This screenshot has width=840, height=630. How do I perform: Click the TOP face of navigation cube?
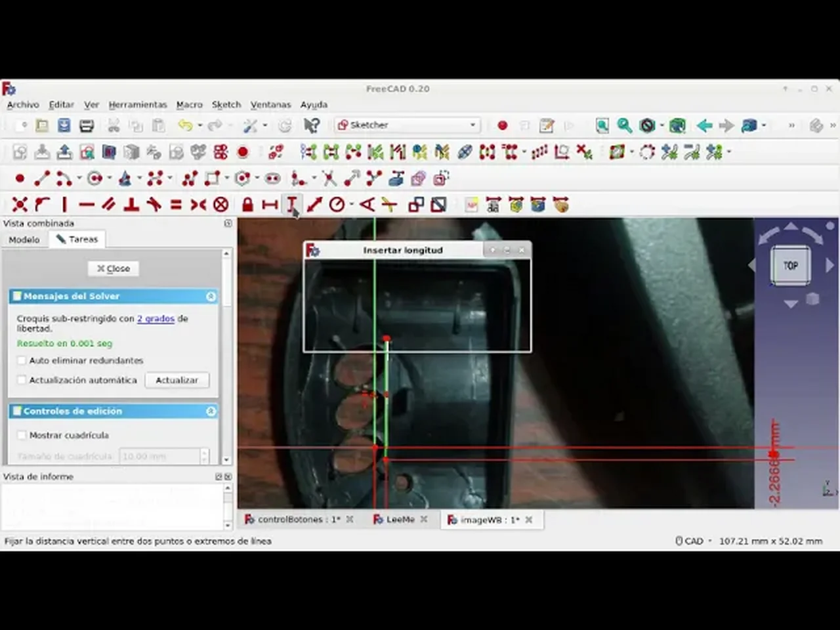(x=790, y=266)
